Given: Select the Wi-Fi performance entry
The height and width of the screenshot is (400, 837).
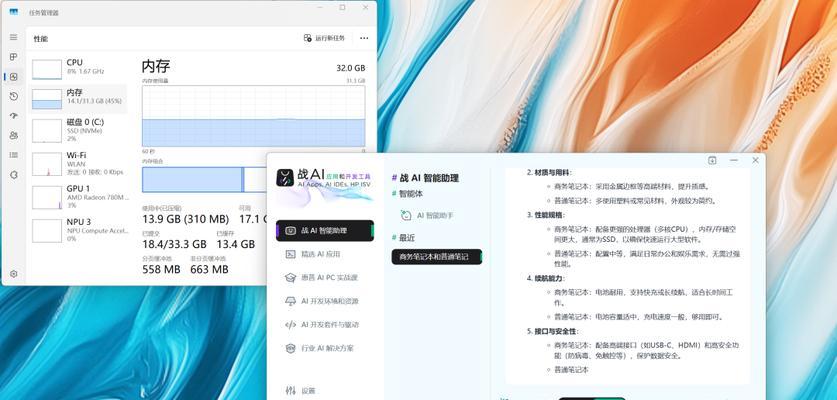Looking at the screenshot, I should click(79, 163).
